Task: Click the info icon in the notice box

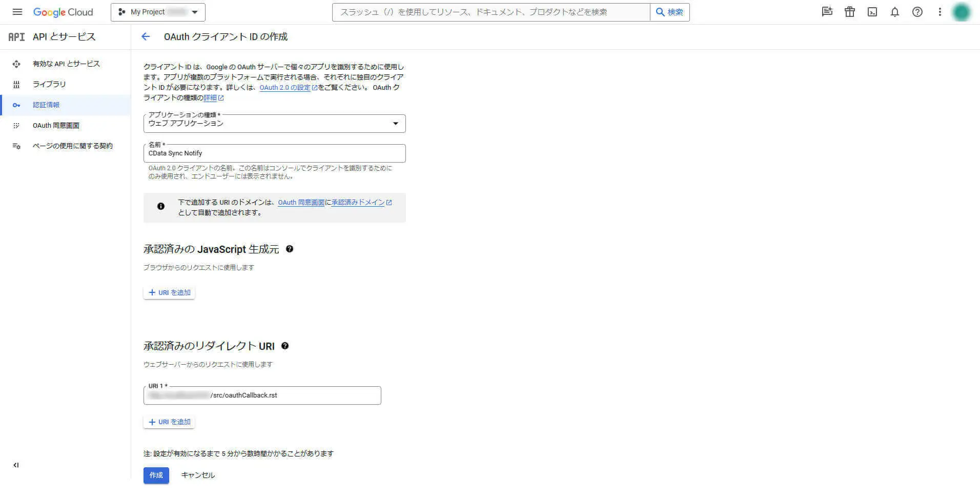Action: click(x=161, y=206)
